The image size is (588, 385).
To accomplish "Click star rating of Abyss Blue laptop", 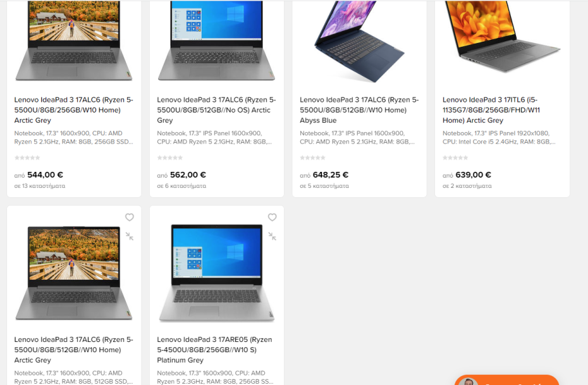I will [x=312, y=158].
